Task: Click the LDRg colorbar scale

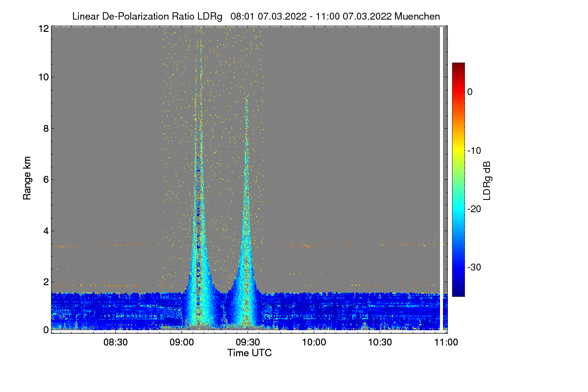Action: click(458, 179)
